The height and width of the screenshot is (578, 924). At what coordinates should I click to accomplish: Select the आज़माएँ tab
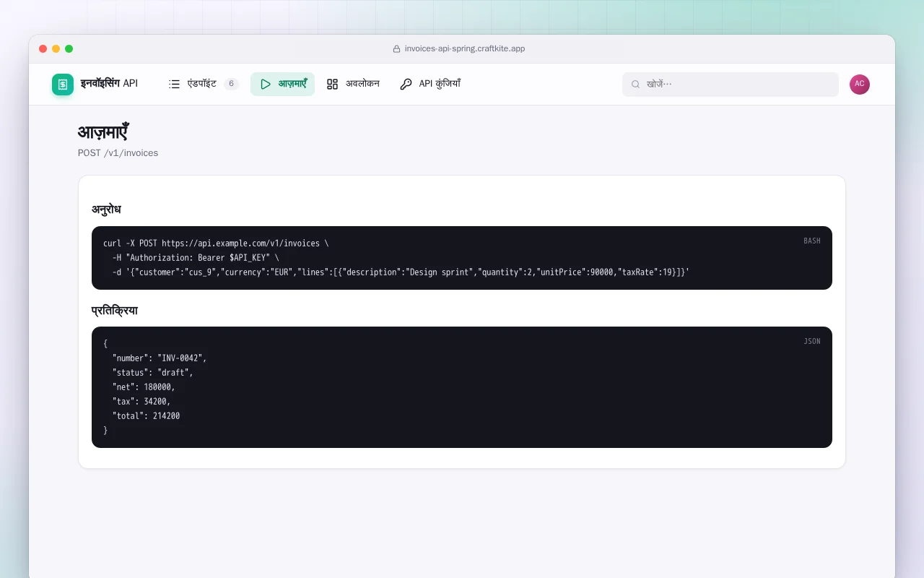tap(282, 84)
